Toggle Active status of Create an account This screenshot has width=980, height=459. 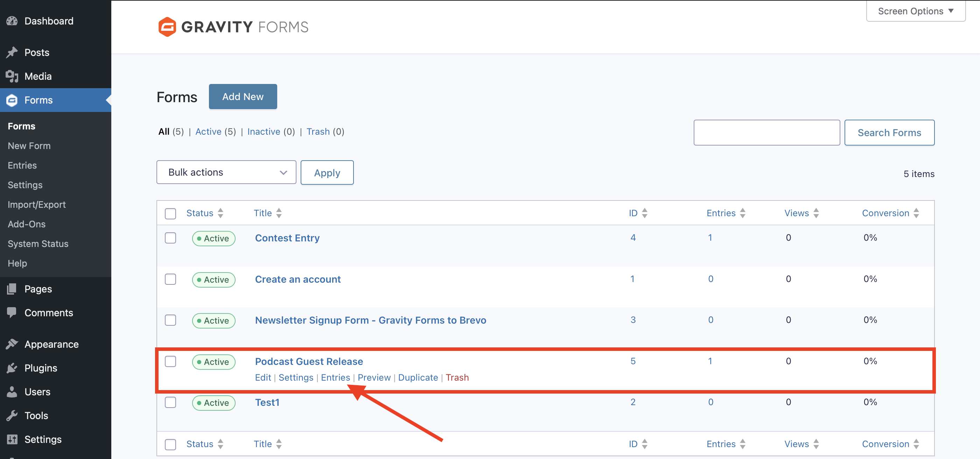tap(213, 280)
